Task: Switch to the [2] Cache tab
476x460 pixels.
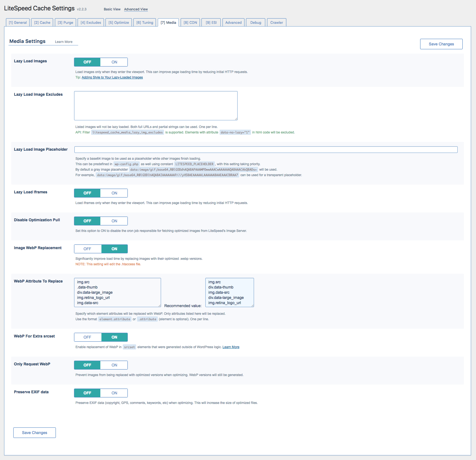Action: (42, 22)
